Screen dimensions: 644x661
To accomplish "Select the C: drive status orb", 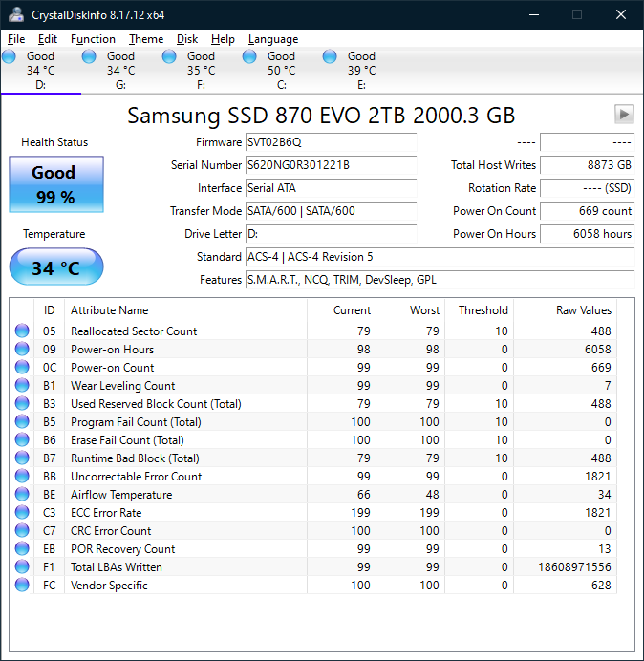I will coord(249,56).
